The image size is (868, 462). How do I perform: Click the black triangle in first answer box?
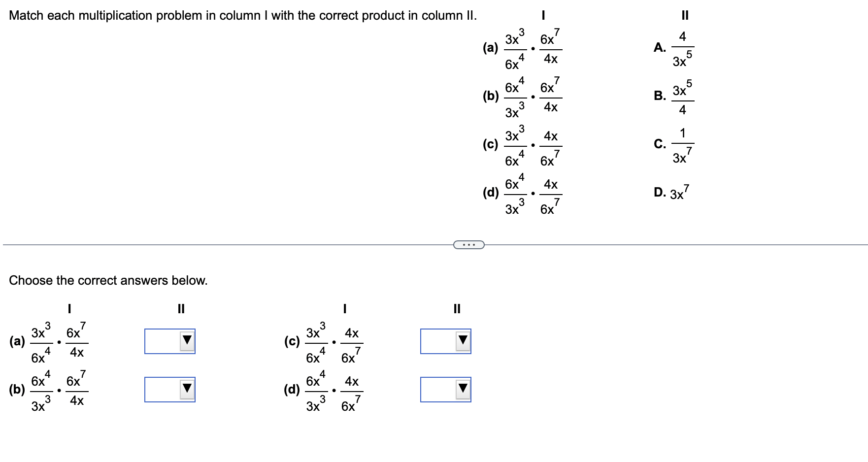pyautogui.click(x=188, y=342)
